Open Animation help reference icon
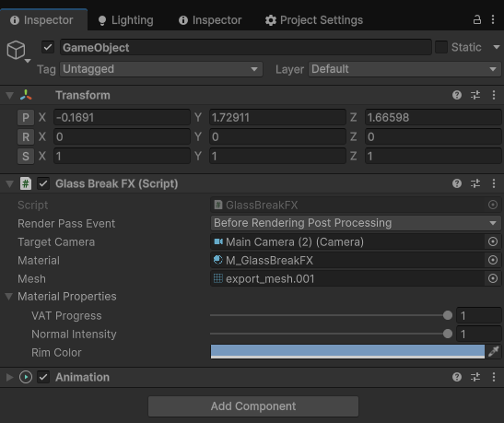 tap(457, 377)
